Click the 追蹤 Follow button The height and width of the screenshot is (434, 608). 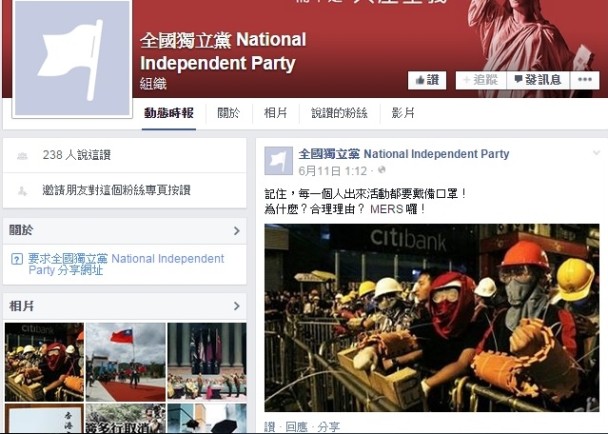(x=481, y=80)
